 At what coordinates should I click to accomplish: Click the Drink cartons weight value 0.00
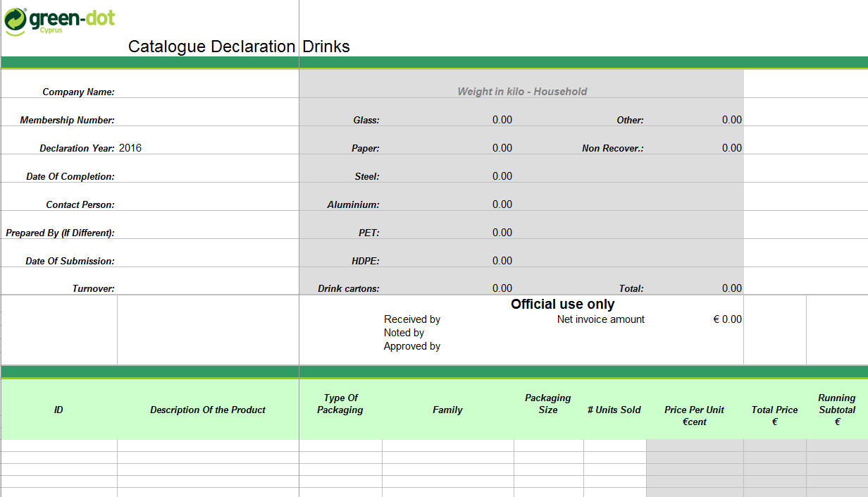pos(502,288)
